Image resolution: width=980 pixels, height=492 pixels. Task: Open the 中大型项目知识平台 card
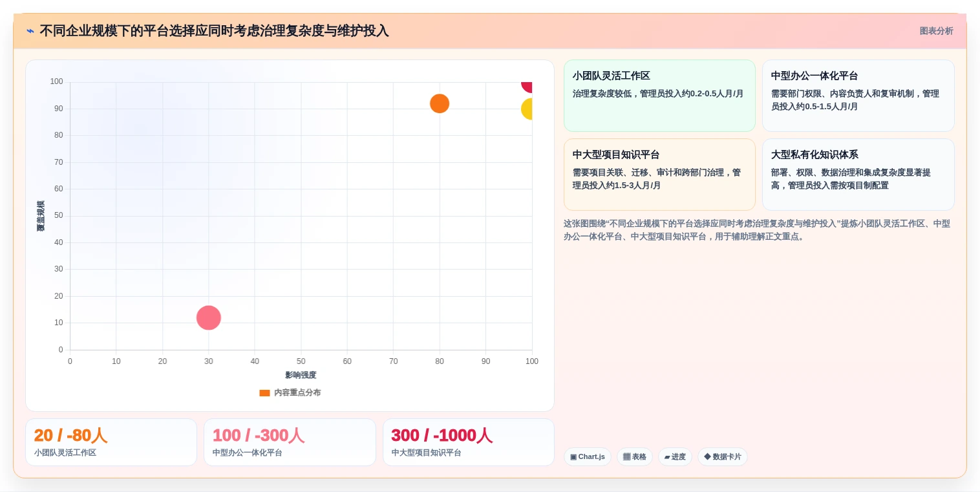[659, 175]
